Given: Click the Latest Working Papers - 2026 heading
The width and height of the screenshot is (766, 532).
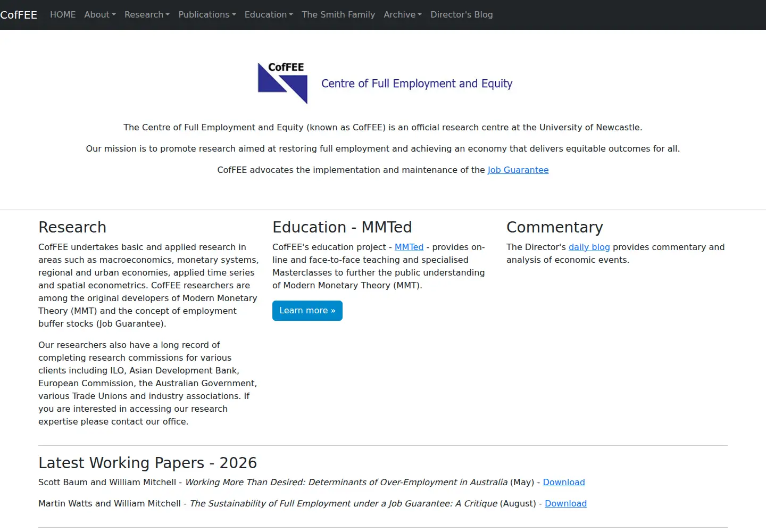Looking at the screenshot, I should tap(147, 463).
